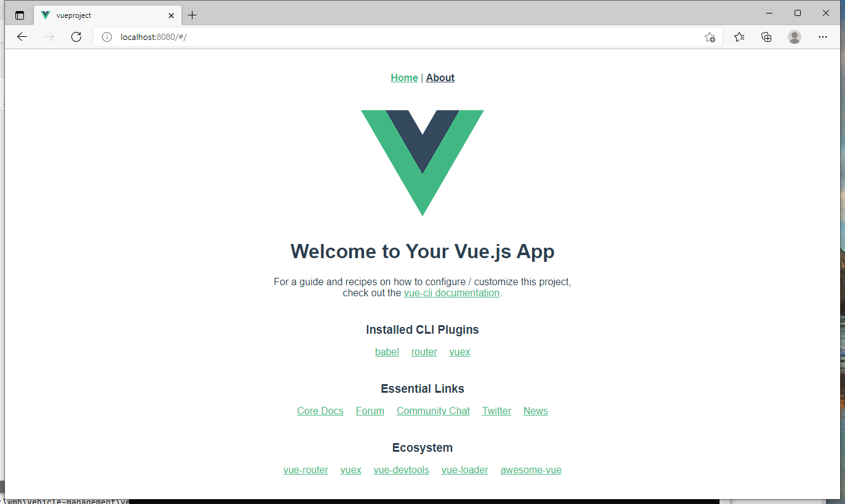Close the vueproject tab
Screen dimensions: 845x504
click(171, 15)
